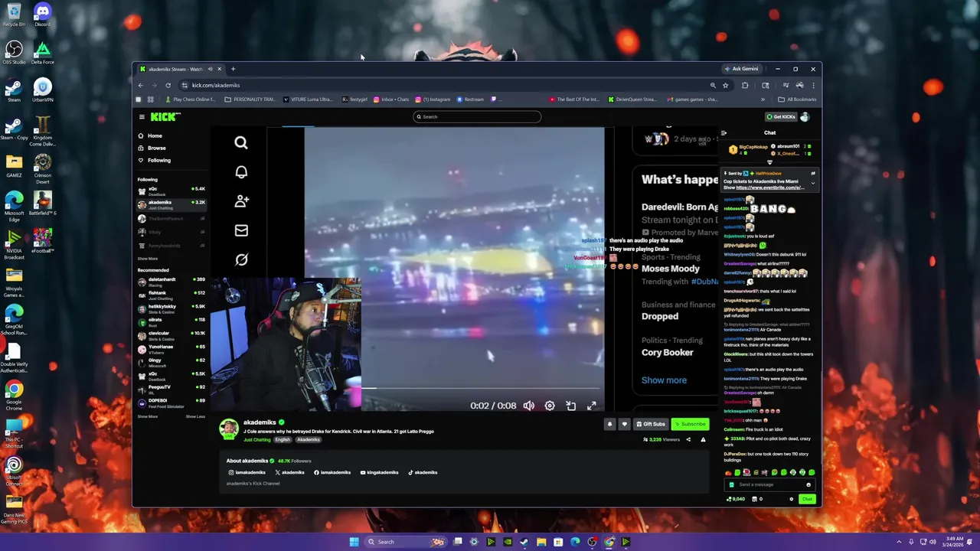Screen dimensions: 980x551
Task: Expand hidden bookmarks overflow chevron
Action: [x=763, y=99]
